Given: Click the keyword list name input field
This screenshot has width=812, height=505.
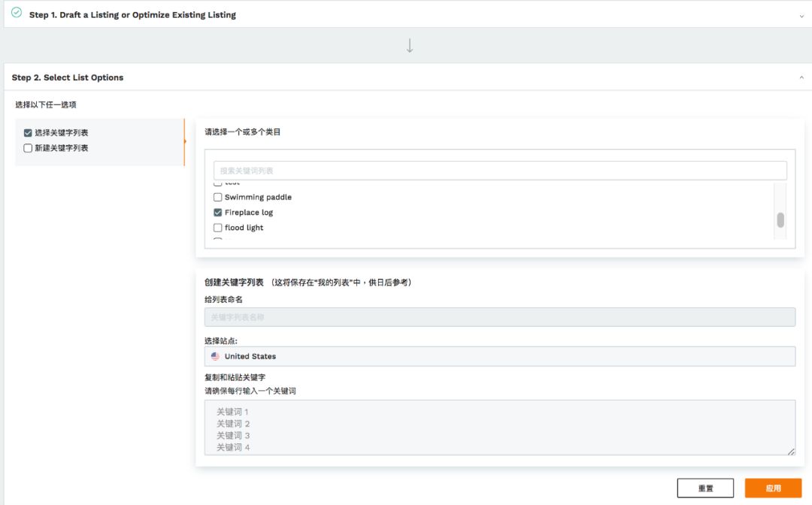Looking at the screenshot, I should click(500, 317).
